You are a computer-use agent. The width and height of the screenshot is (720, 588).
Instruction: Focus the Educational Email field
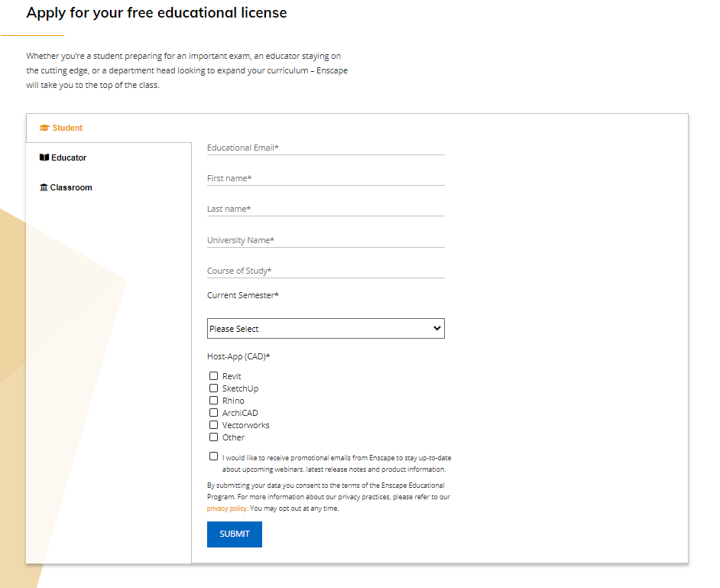tap(326, 148)
